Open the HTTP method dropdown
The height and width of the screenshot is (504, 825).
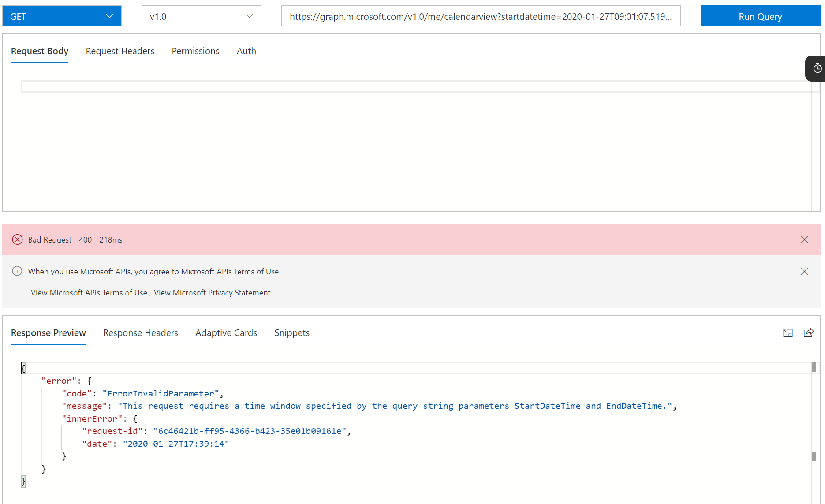[62, 16]
